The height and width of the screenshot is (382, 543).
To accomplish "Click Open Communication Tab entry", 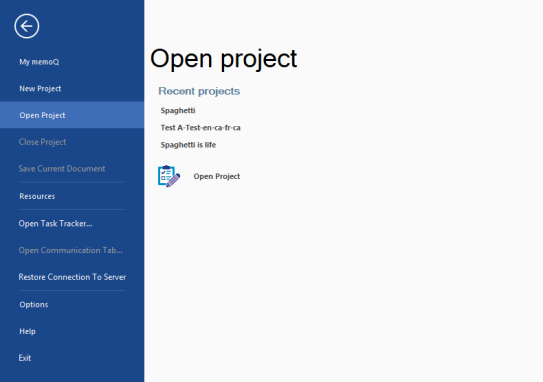I will point(72,250).
